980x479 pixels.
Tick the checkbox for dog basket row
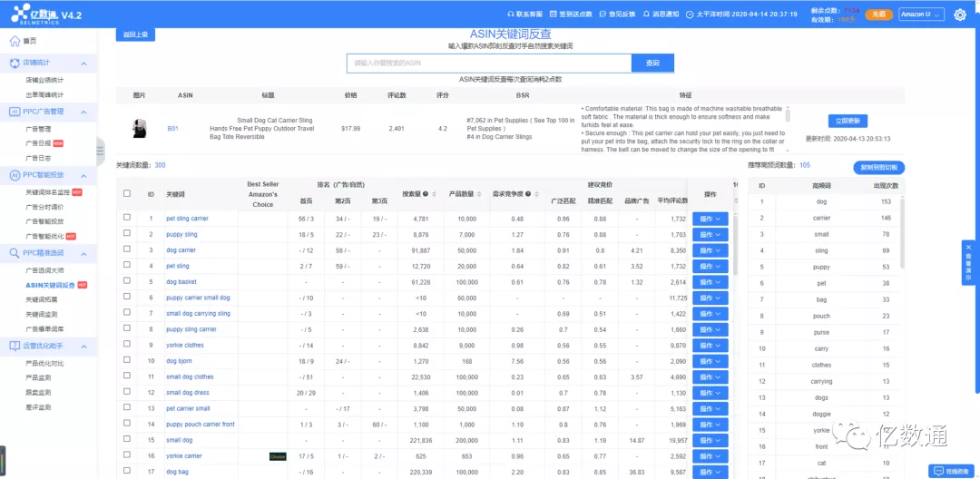[127, 282]
